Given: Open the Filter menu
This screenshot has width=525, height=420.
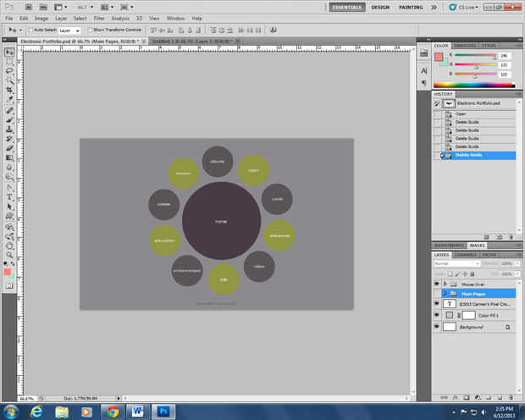Looking at the screenshot, I should pyautogui.click(x=100, y=18).
